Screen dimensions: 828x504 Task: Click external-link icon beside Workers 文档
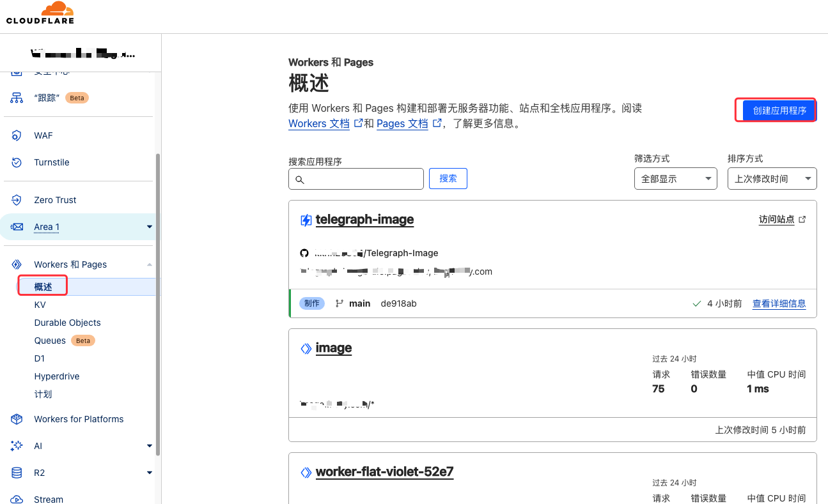point(359,123)
